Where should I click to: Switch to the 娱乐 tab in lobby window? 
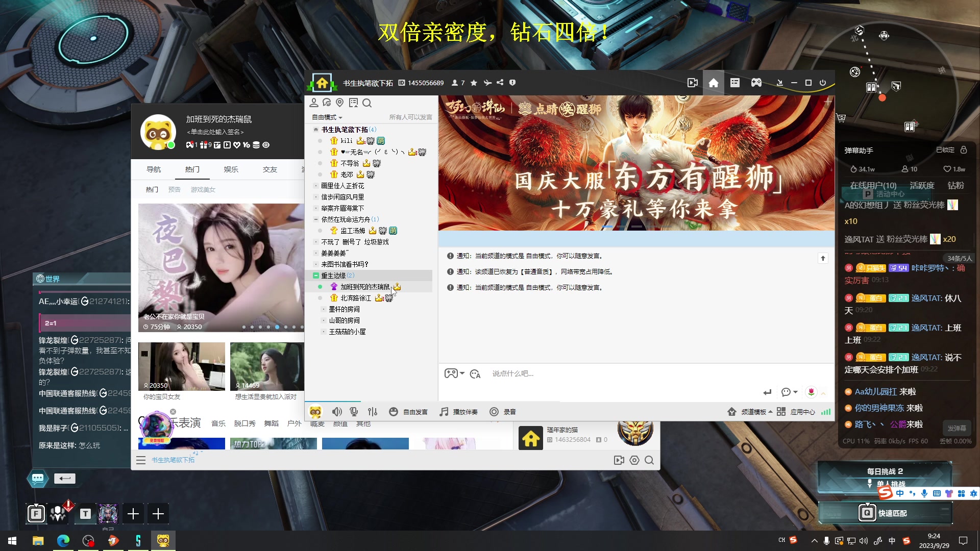[231, 169]
